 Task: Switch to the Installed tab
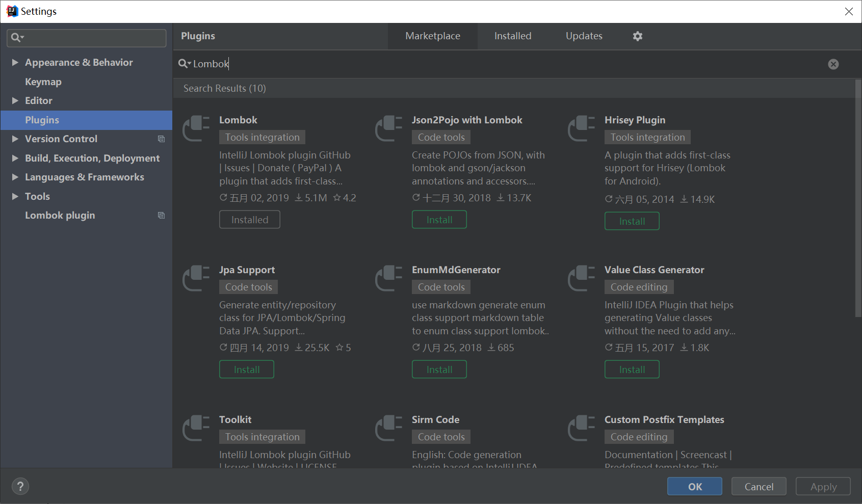tap(513, 36)
